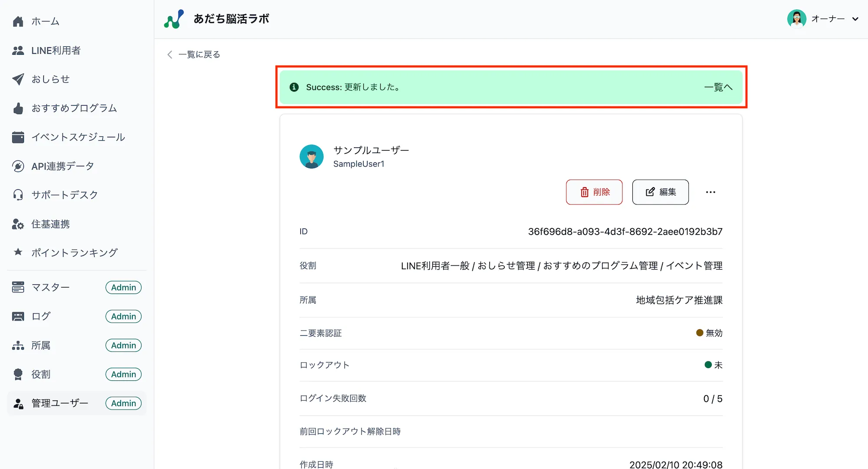The height and width of the screenshot is (469, 868).
Task: Click the おしらせ paper plane icon
Action: [x=18, y=79]
